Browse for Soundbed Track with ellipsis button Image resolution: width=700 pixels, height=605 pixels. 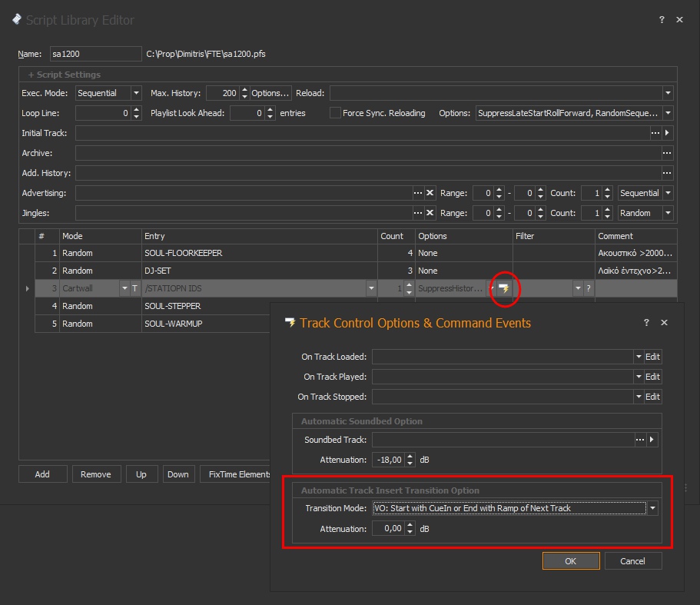[x=640, y=440]
